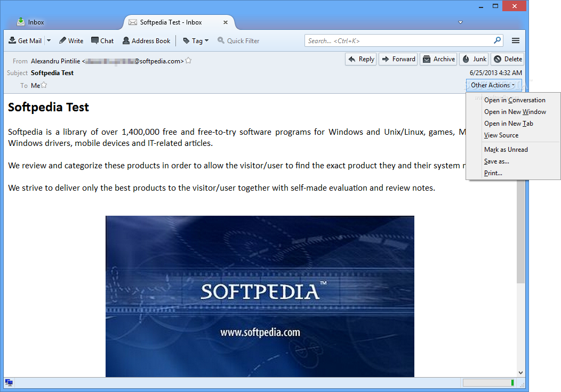561x392 pixels.
Task: Star the sender Alexandru Pintilie
Action: tap(189, 61)
